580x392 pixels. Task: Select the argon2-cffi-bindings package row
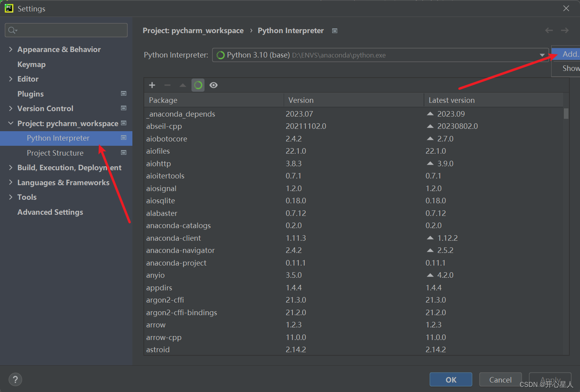point(354,312)
